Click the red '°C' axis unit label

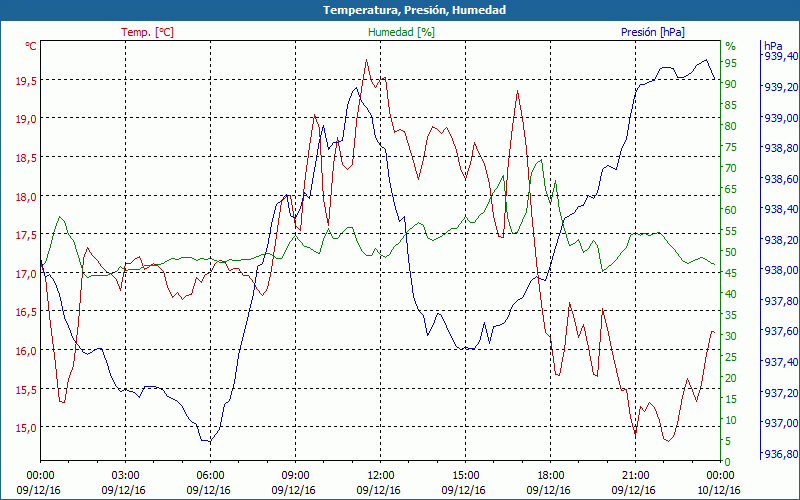tap(31, 46)
